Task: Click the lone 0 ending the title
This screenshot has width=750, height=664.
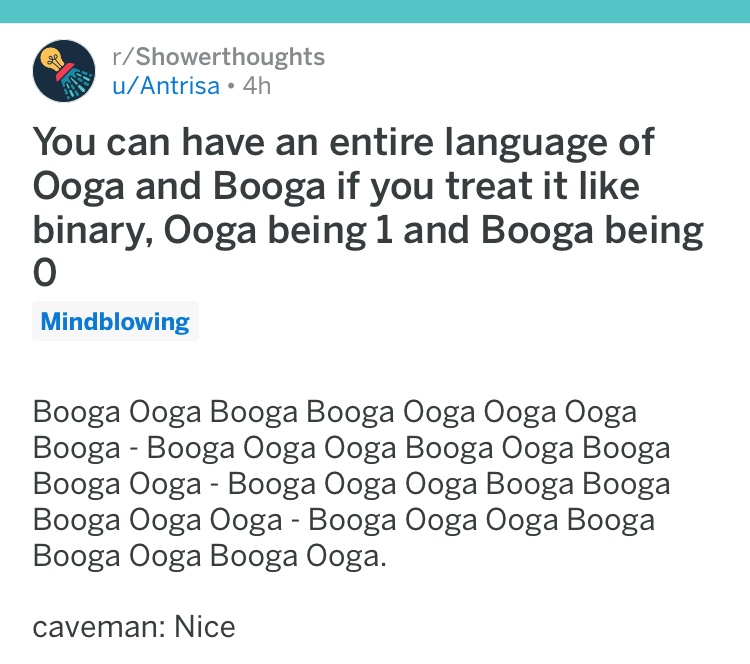Action: 44,273
